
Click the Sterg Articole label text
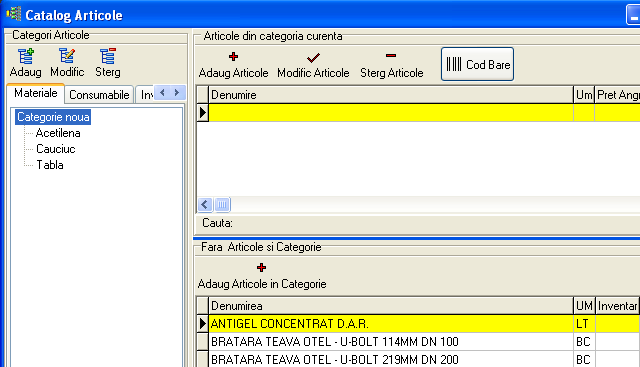coord(391,73)
